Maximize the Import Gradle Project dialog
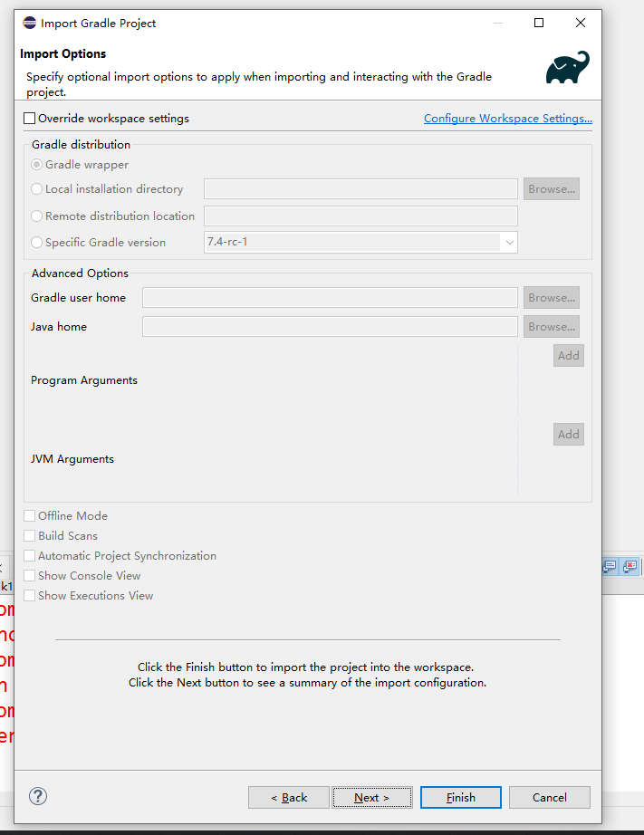This screenshot has height=835, width=644. [539, 23]
